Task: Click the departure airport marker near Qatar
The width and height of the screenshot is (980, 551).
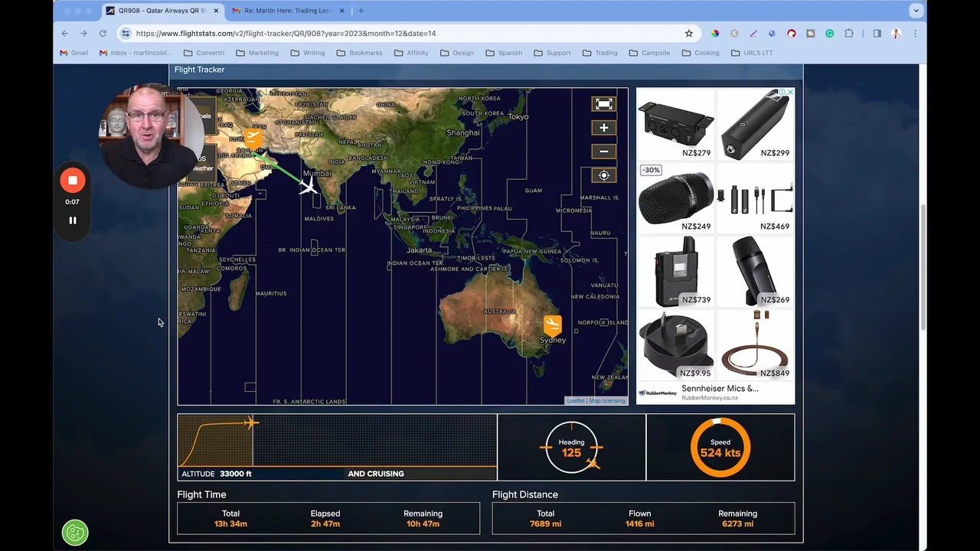Action: [253, 138]
